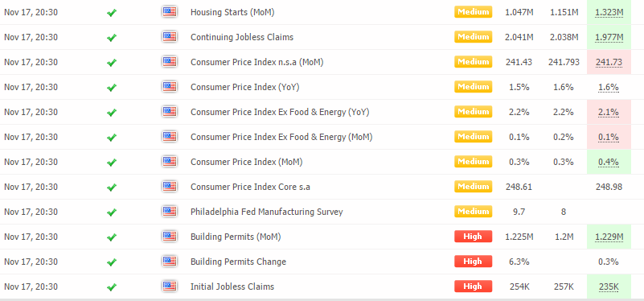Open the Building Permits Change event
The height and width of the screenshot is (301, 644).
(x=238, y=262)
